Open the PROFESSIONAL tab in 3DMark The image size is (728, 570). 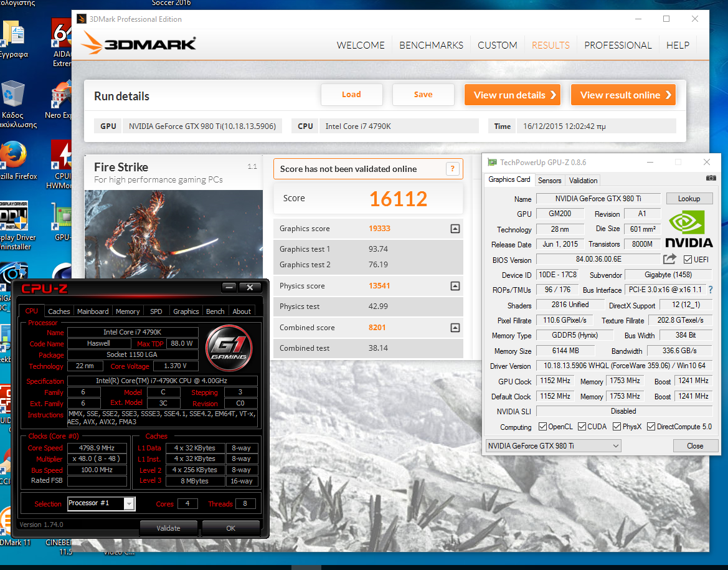click(x=618, y=45)
